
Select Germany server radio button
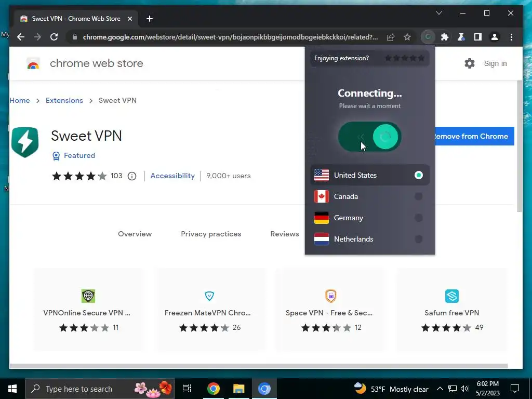418,218
